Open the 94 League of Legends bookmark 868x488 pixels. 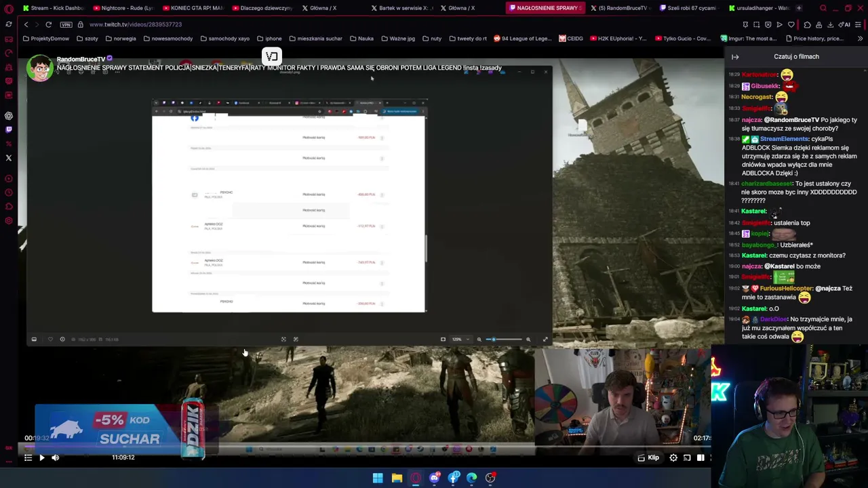coord(522,39)
